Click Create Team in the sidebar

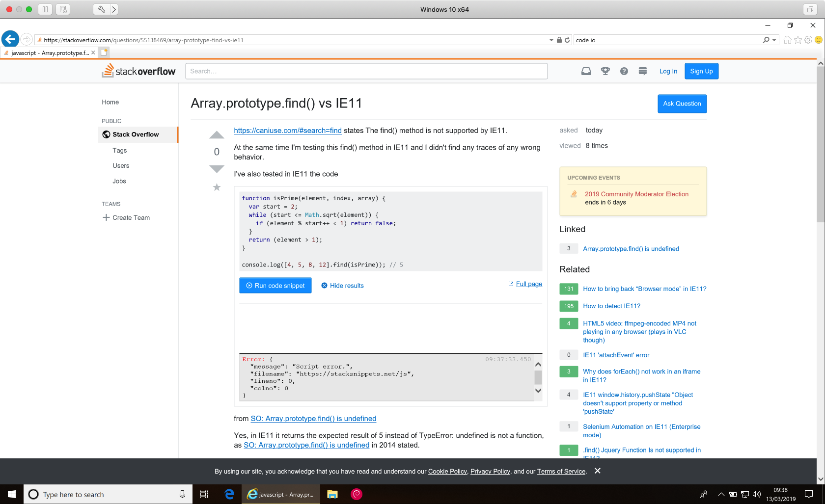click(126, 218)
